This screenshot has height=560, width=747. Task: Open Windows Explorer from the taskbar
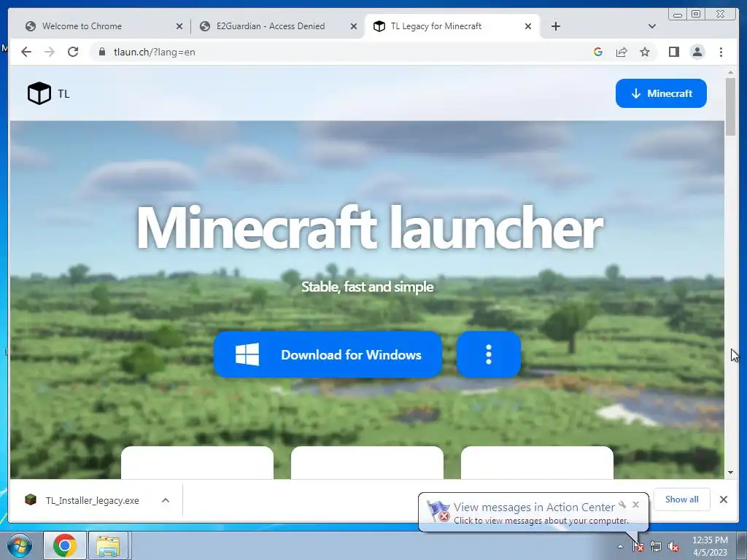108,545
